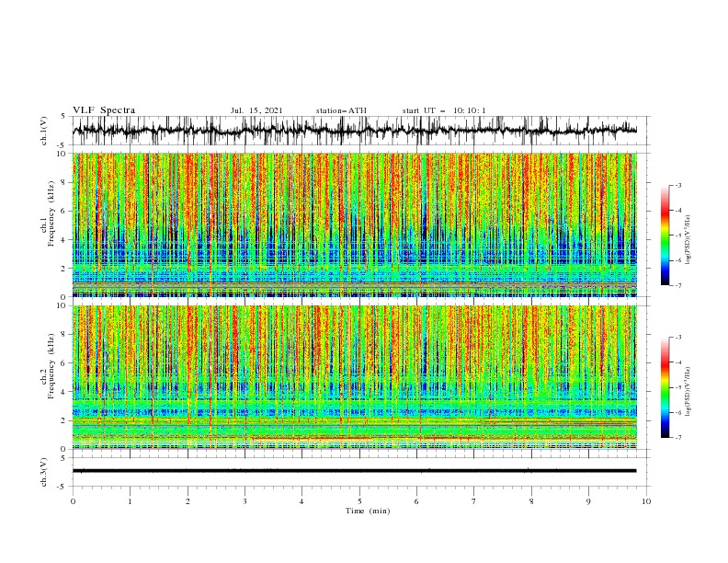Screen dimensions: 728x563
Task: Click the 'VLF Spectra' title text
Action: pyautogui.click(x=104, y=110)
